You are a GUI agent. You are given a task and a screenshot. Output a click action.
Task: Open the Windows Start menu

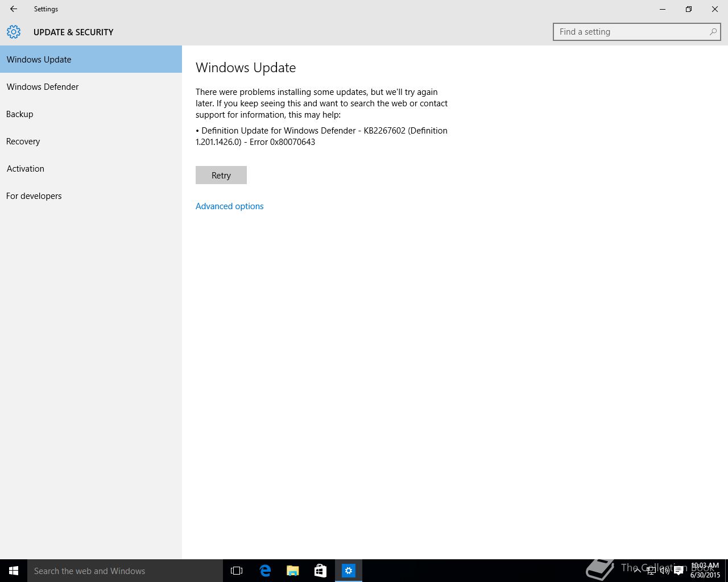(x=14, y=571)
